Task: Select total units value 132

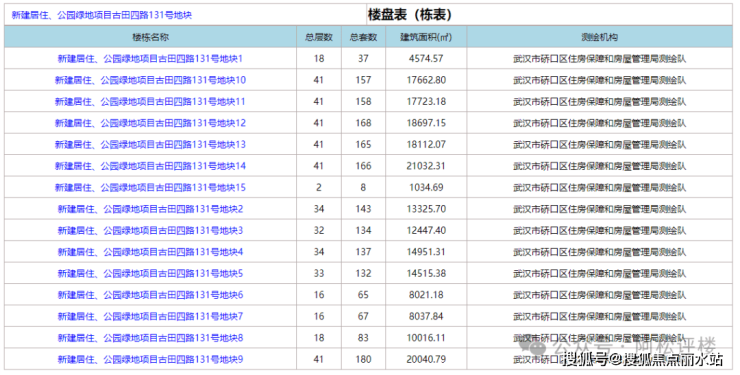Action: [363, 274]
